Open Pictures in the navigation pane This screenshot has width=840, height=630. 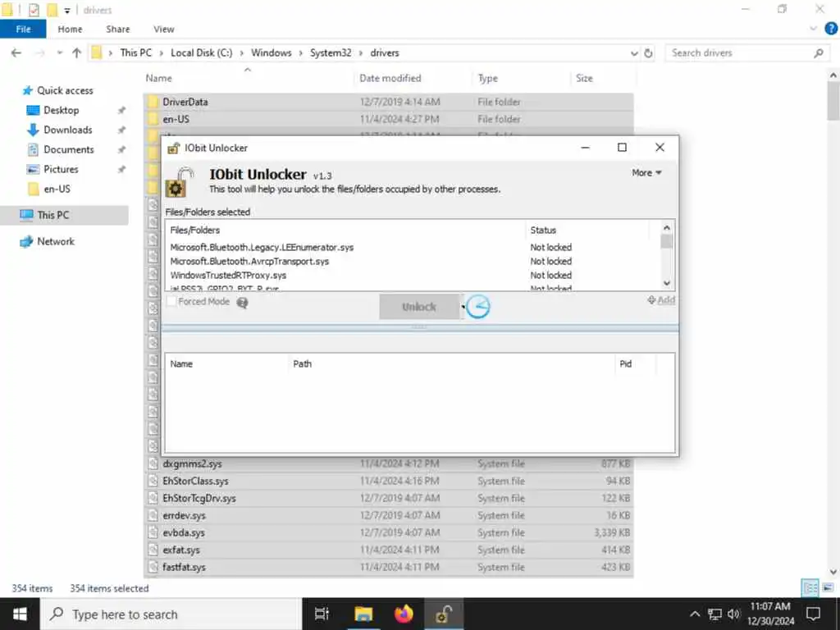pos(61,169)
